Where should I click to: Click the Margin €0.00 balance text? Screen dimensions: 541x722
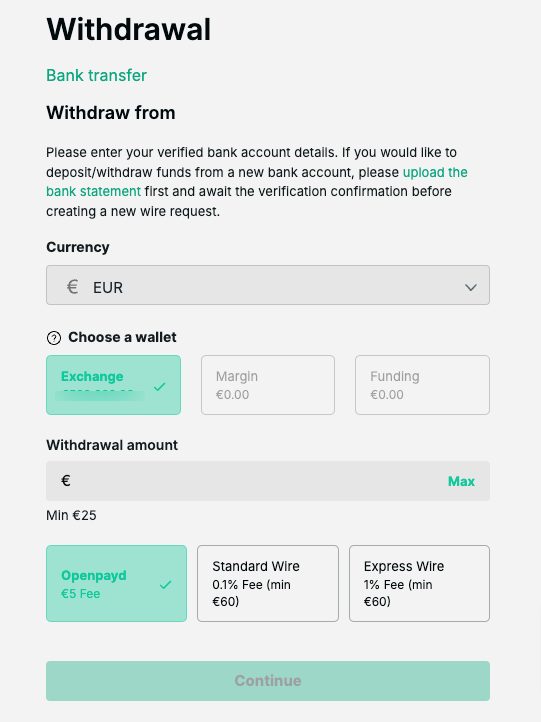coord(233,395)
